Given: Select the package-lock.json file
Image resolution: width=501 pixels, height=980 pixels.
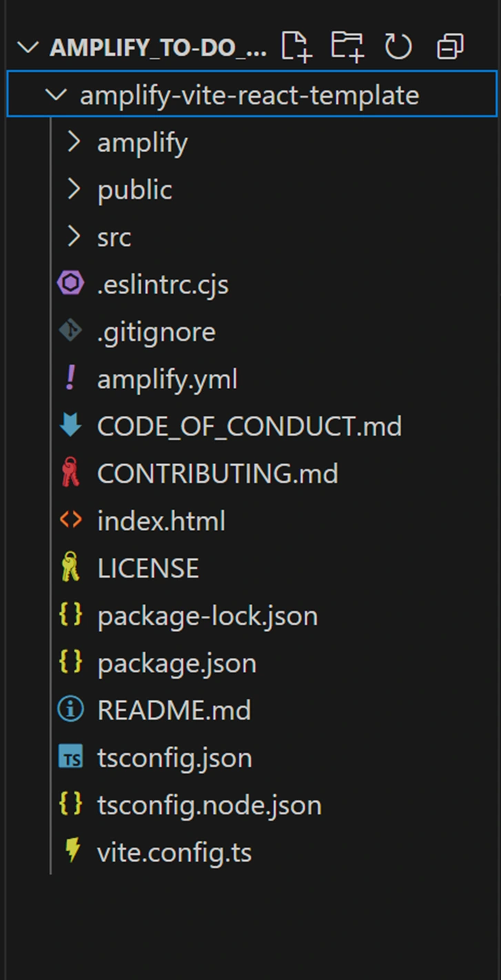Looking at the screenshot, I should pos(207,616).
